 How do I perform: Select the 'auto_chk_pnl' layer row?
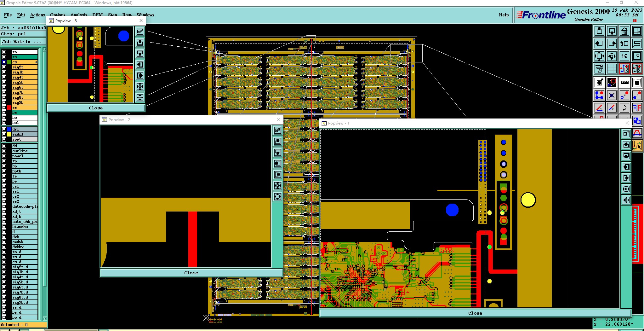coord(25,222)
